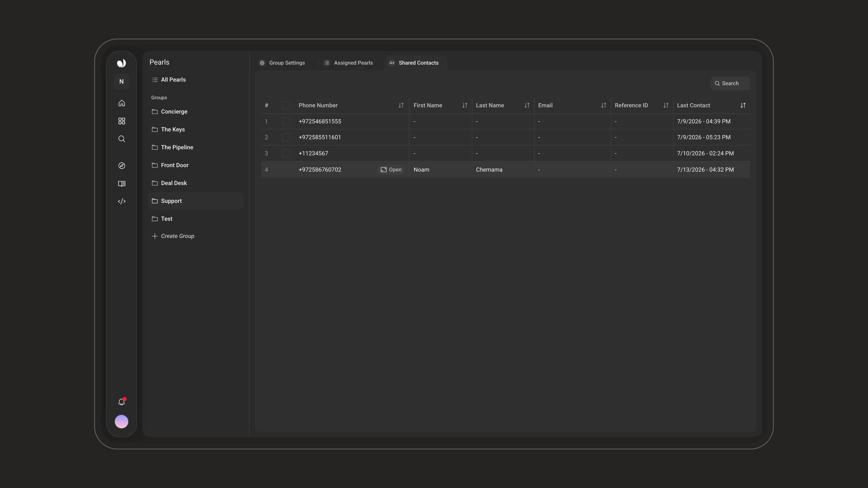Click the gradient user avatar
The image size is (868, 488).
pyautogui.click(x=121, y=421)
